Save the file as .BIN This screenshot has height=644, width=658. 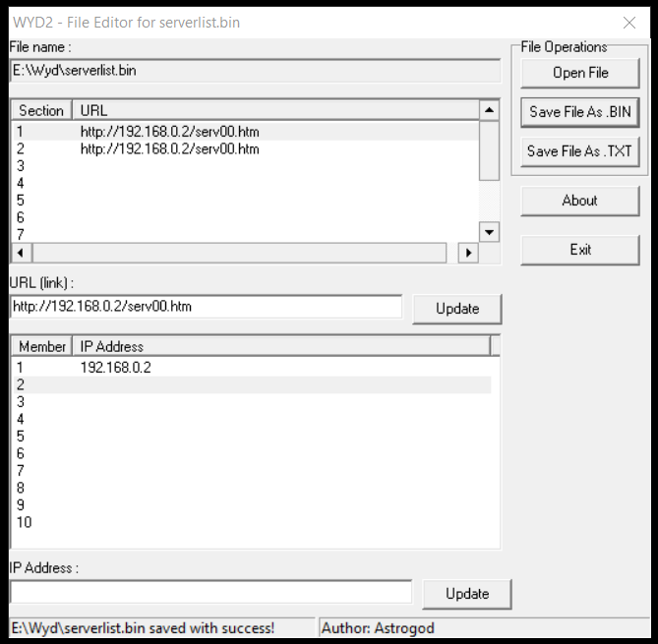pos(580,112)
